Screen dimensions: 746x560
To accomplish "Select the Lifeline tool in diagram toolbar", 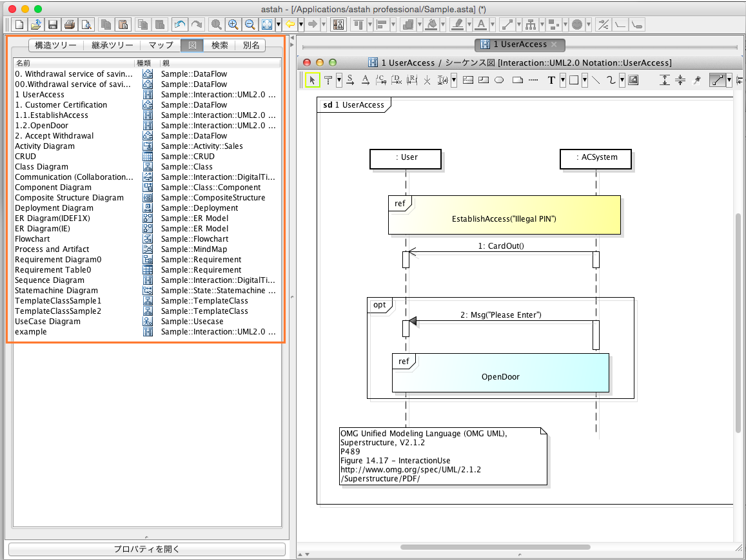I will [x=328, y=80].
